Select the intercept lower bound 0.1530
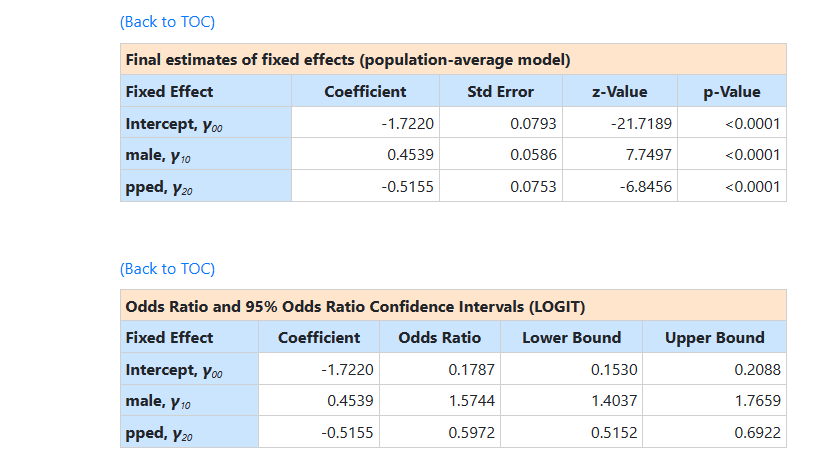The width and height of the screenshot is (836, 462). (614, 370)
